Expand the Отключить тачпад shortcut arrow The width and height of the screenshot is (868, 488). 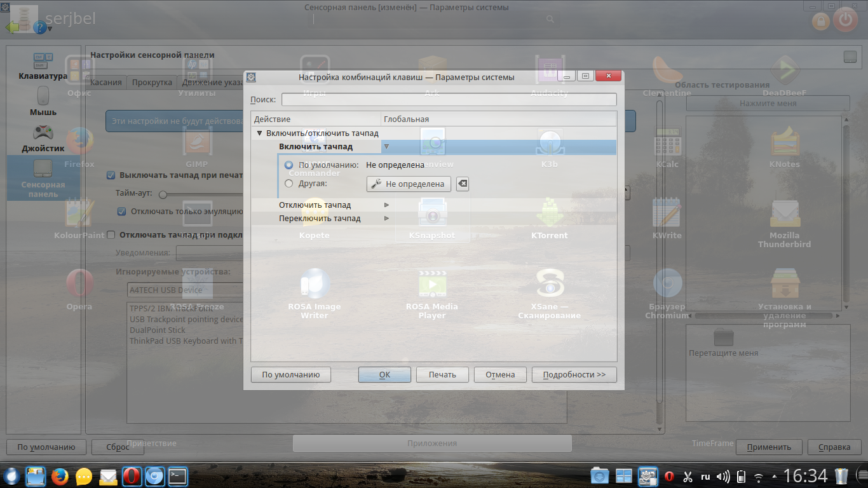pyautogui.click(x=386, y=205)
